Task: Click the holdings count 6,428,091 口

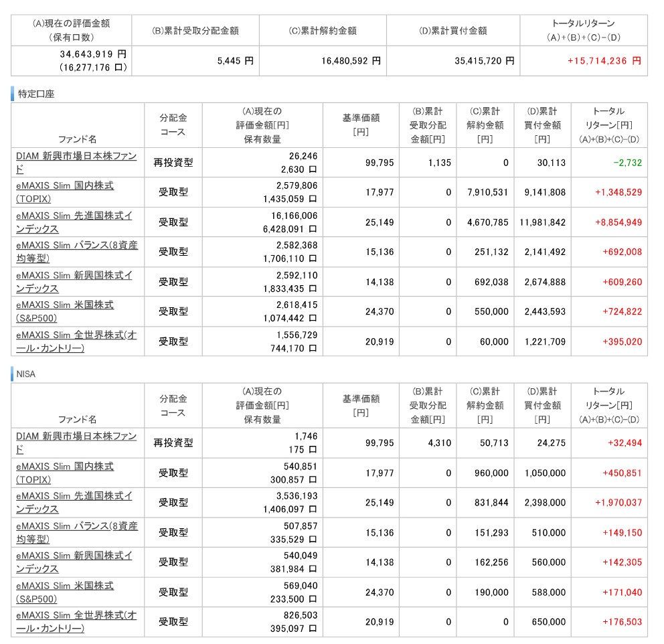Action: 290,230
